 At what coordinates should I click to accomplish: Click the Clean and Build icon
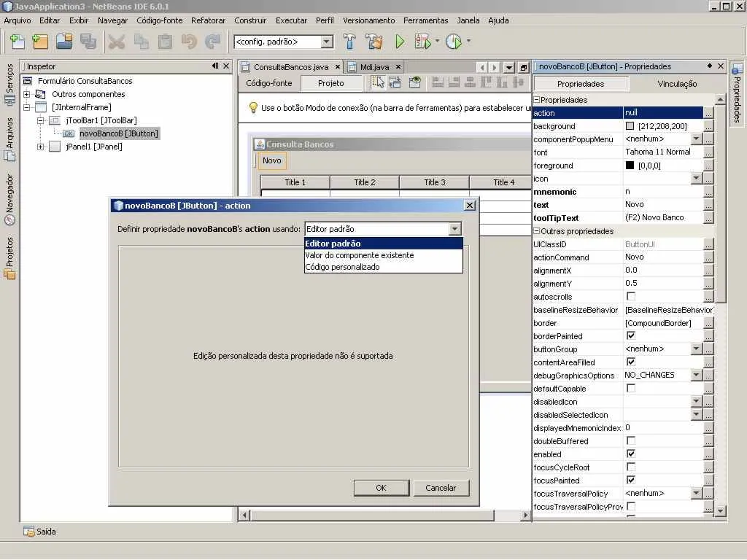[374, 42]
